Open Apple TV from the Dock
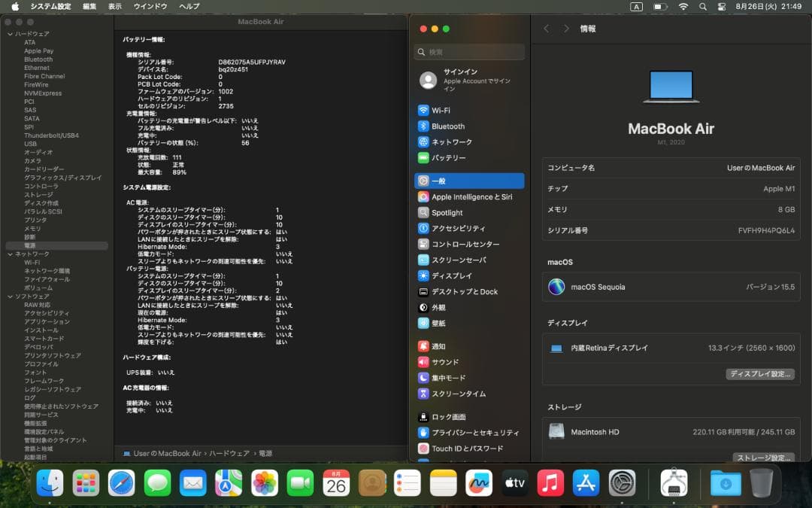 point(515,483)
